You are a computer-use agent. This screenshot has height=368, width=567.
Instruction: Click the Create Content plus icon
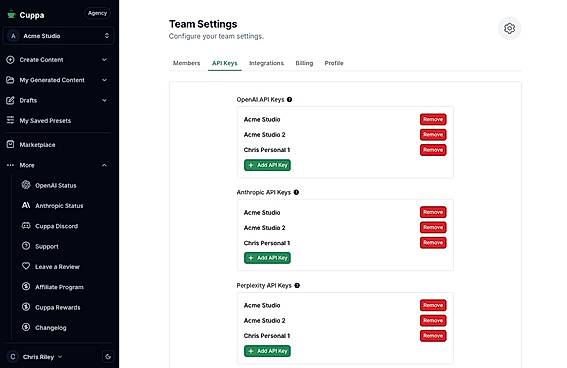(10, 60)
